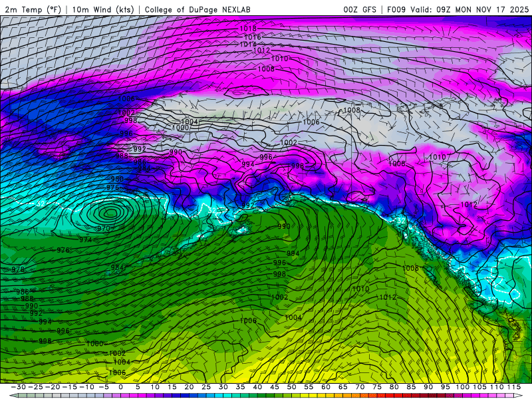
Task: Click the 970 isobar label near the low center
Action: coord(104,228)
